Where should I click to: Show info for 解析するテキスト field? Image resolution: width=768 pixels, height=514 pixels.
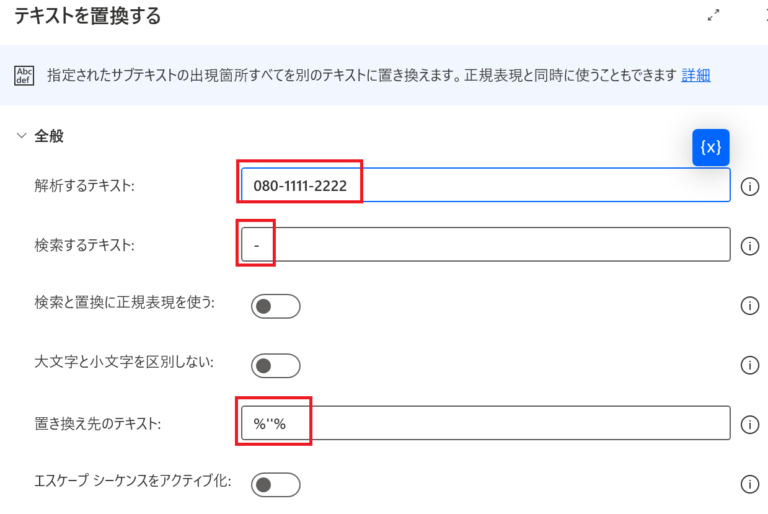click(748, 185)
